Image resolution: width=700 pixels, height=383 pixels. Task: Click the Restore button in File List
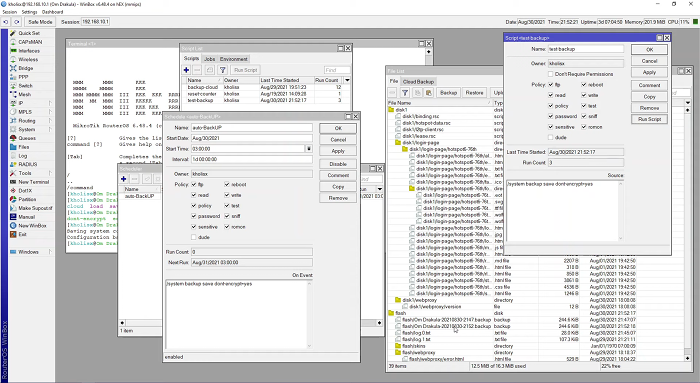point(474,93)
